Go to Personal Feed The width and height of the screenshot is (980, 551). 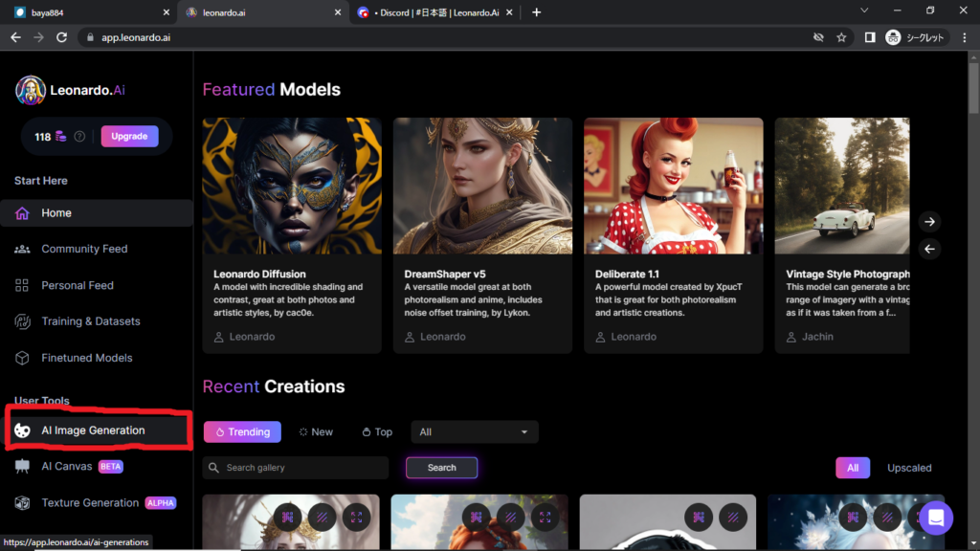pos(77,285)
